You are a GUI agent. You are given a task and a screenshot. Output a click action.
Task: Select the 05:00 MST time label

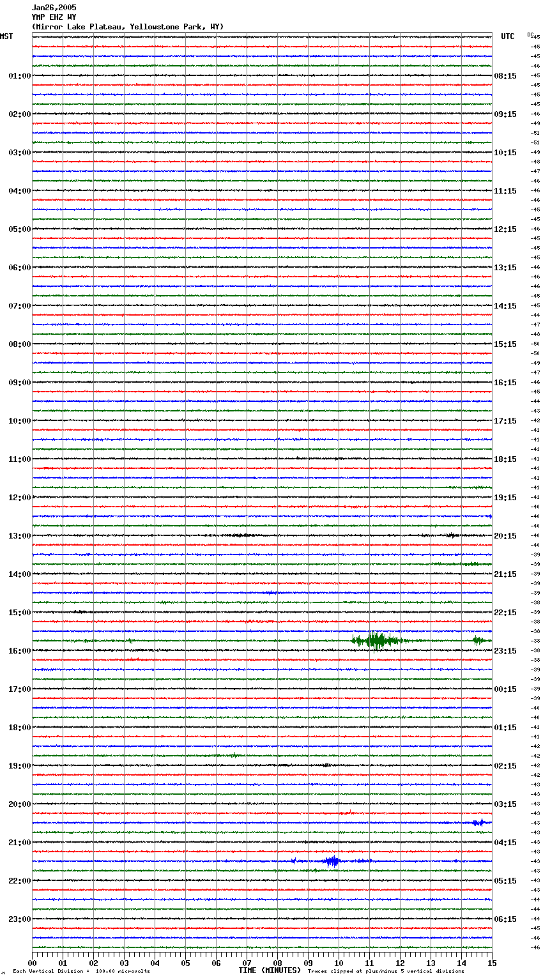[20, 229]
